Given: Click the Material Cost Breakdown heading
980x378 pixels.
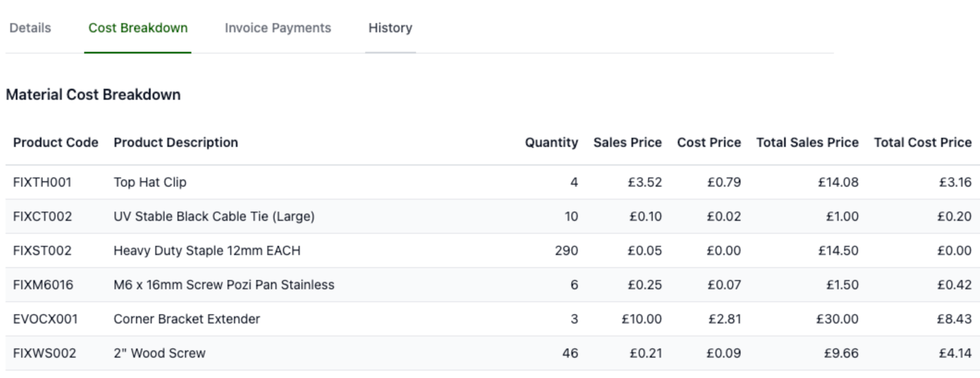Looking at the screenshot, I should pos(93,94).
